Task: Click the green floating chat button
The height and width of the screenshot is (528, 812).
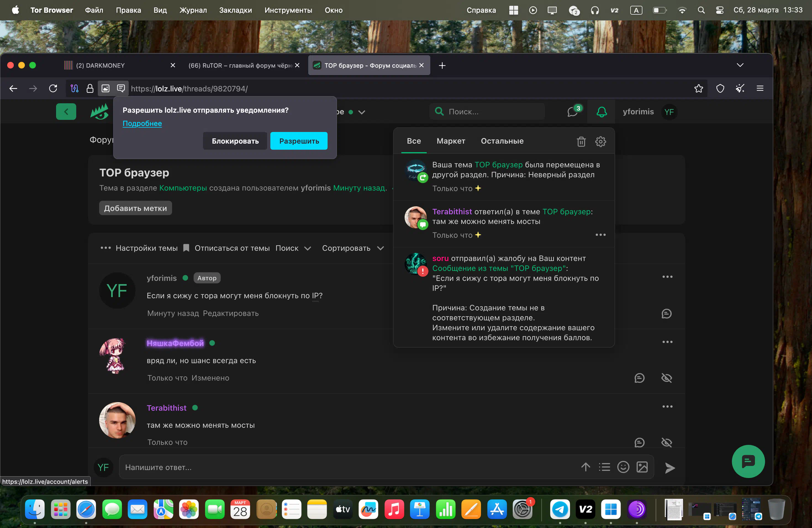Action: click(x=748, y=461)
